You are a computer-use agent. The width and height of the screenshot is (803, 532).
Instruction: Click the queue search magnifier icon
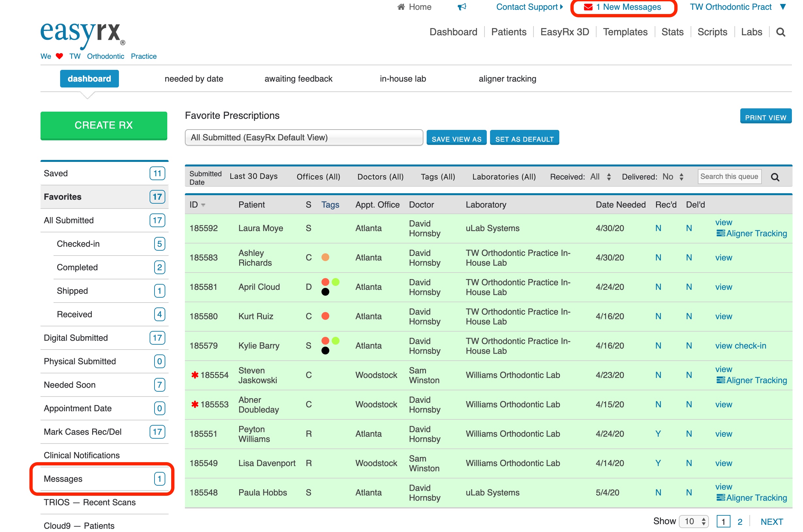[x=775, y=177]
